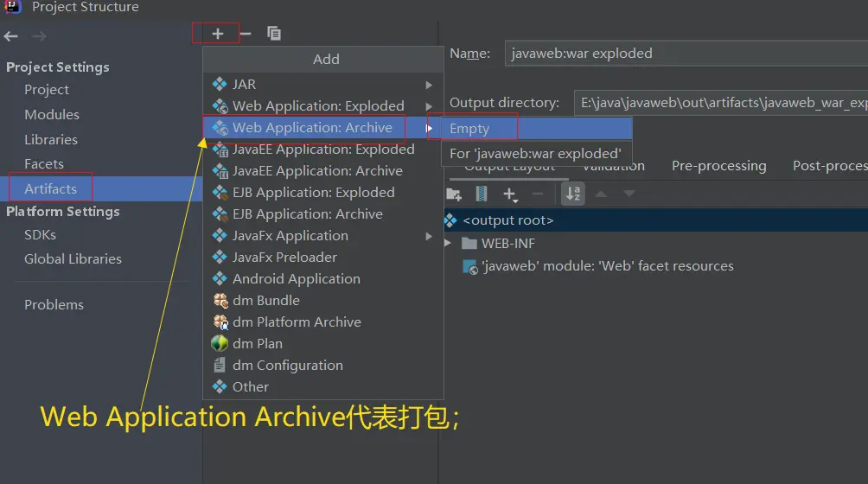This screenshot has height=484, width=868.
Task: Click the artifact Name input field
Action: click(686, 53)
